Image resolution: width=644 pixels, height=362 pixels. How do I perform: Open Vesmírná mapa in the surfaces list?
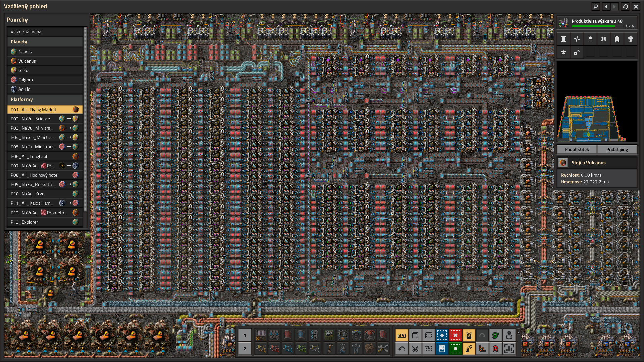(45, 32)
